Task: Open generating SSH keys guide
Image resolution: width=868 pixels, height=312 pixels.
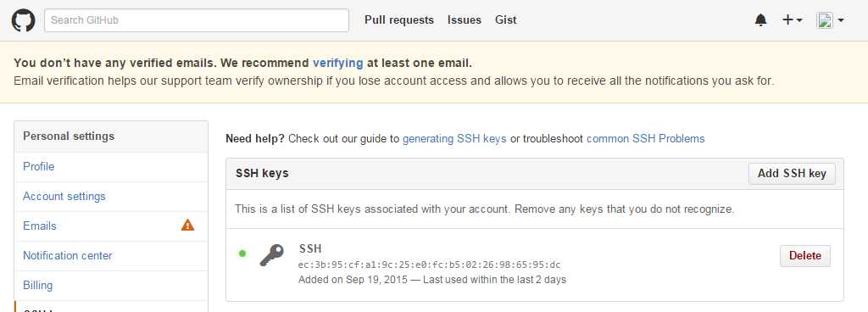Action: click(454, 138)
